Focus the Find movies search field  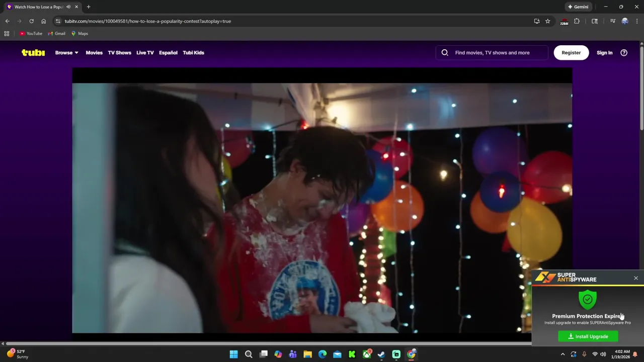point(492,52)
